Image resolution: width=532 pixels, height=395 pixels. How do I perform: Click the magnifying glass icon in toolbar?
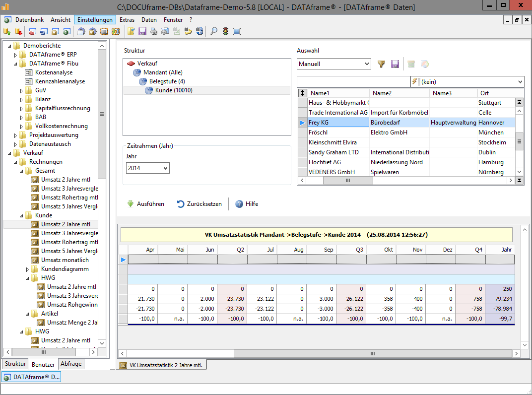(x=214, y=31)
